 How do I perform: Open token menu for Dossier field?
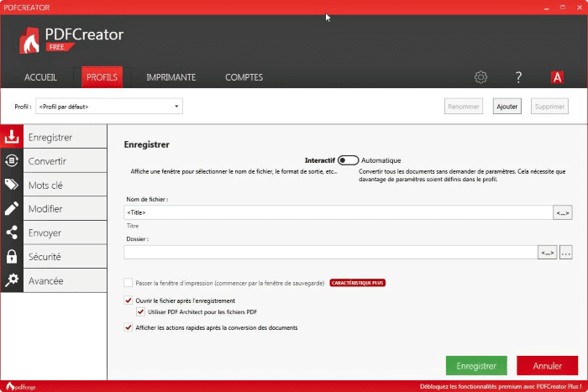coord(547,253)
